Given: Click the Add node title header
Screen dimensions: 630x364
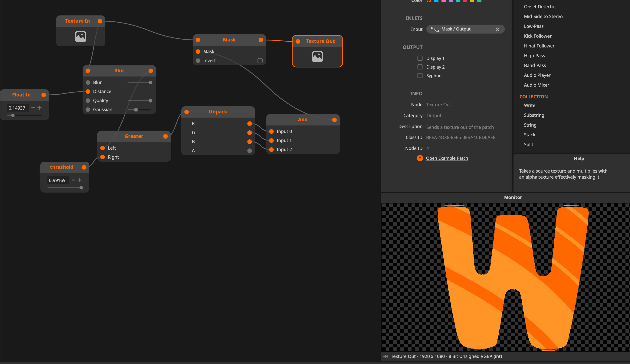Looking at the screenshot, I should (303, 120).
